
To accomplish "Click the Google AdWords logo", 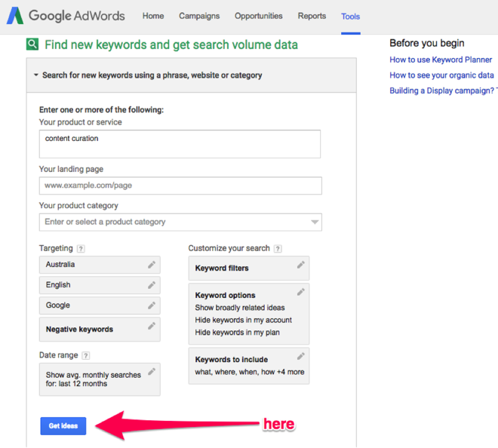I will tap(66, 16).
